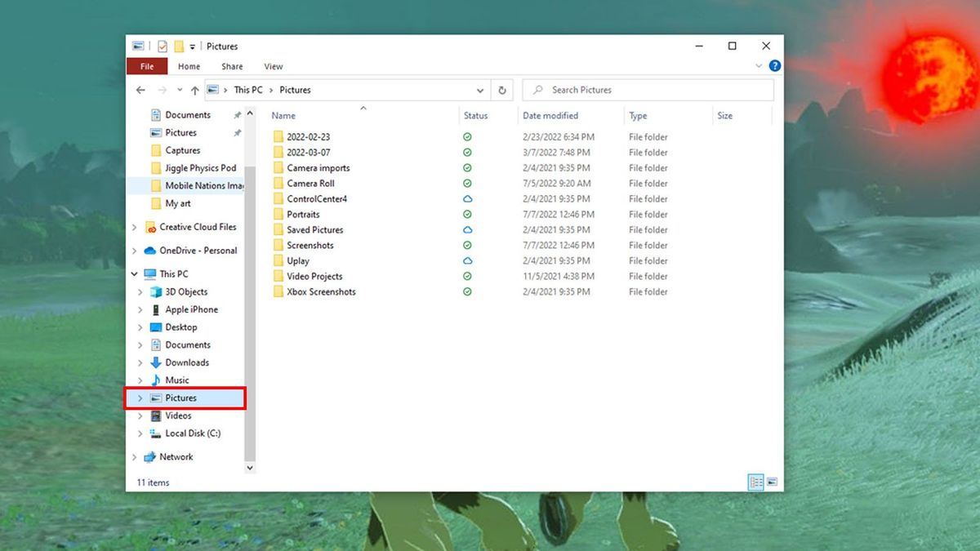The width and height of the screenshot is (980, 551).
Task: Click the up-one-level arrow icon
Action: point(195,90)
